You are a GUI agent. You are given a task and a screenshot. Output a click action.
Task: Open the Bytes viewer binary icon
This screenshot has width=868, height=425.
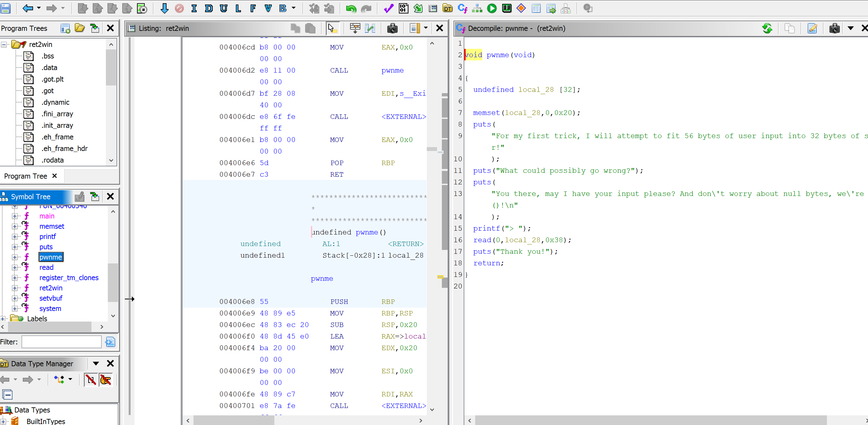coord(403,8)
